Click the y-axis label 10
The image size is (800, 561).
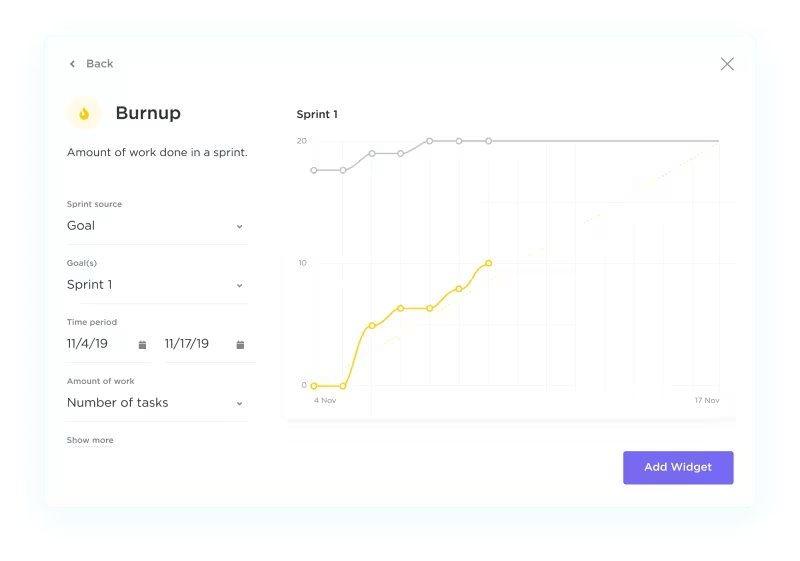(x=303, y=263)
